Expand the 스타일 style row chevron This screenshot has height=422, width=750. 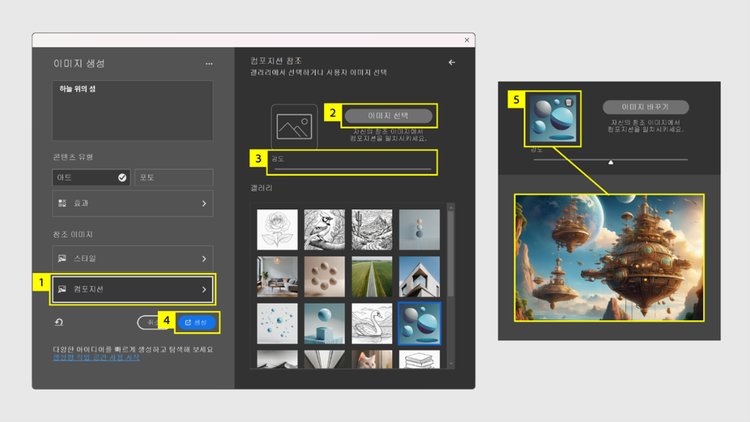pos(204,259)
